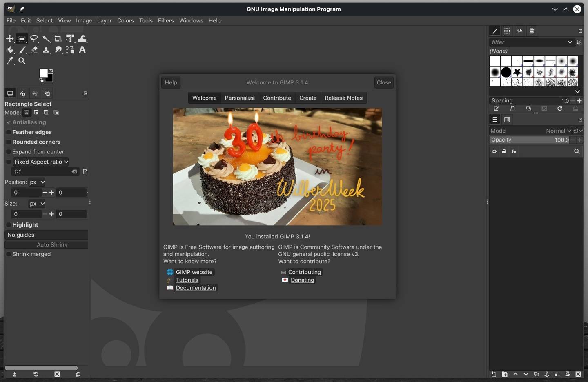Enable the Feather edges checkbox

[x=8, y=132]
